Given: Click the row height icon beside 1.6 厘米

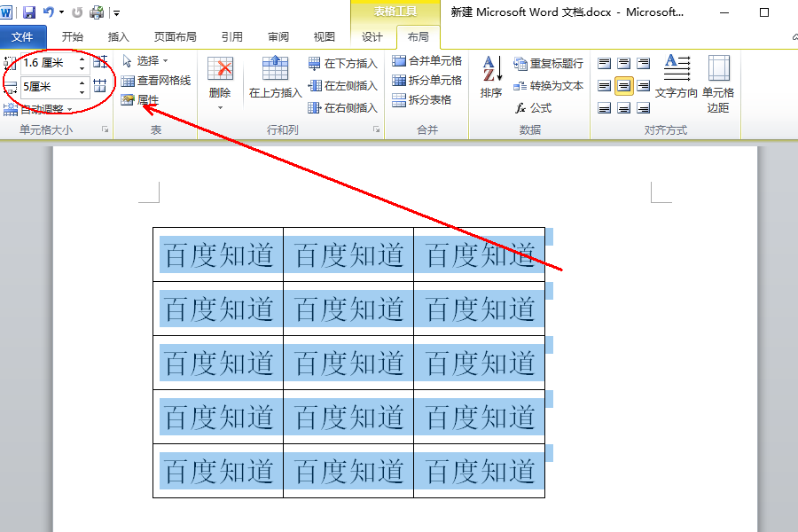Looking at the screenshot, I should point(10,63).
